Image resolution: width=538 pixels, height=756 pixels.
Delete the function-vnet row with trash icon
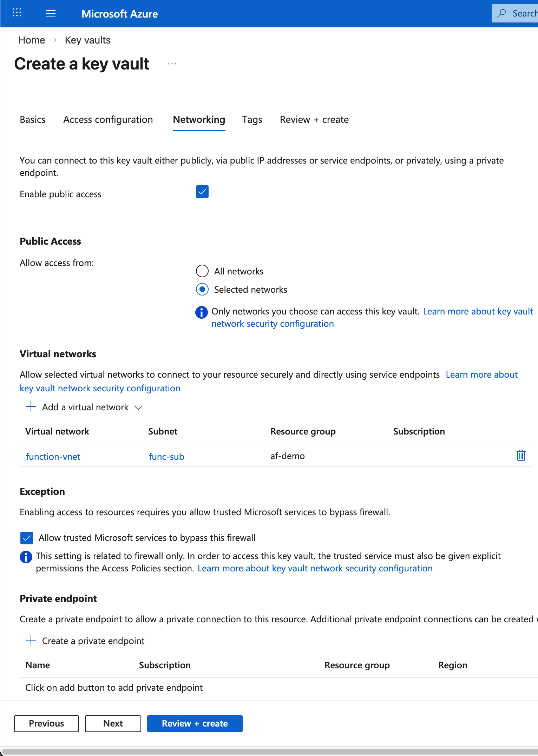(x=521, y=456)
